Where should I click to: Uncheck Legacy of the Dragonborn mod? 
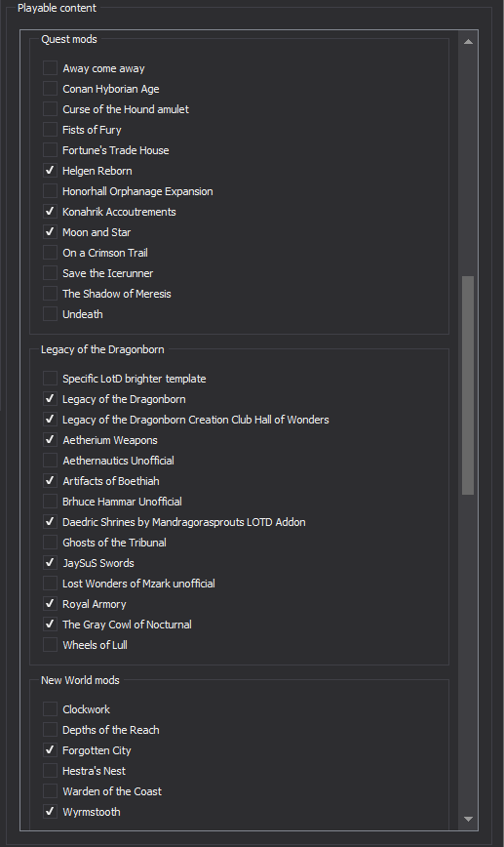pyautogui.click(x=50, y=399)
